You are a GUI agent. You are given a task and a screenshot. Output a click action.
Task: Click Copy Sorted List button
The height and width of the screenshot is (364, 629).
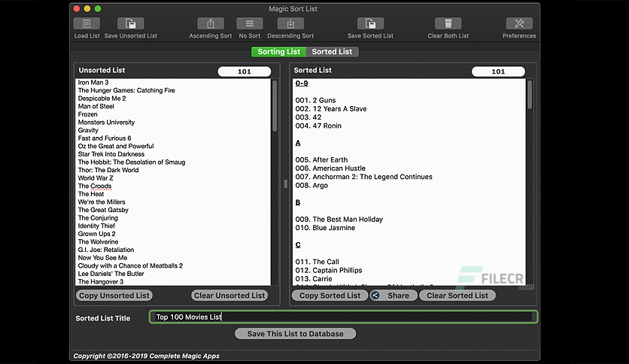[x=330, y=296]
